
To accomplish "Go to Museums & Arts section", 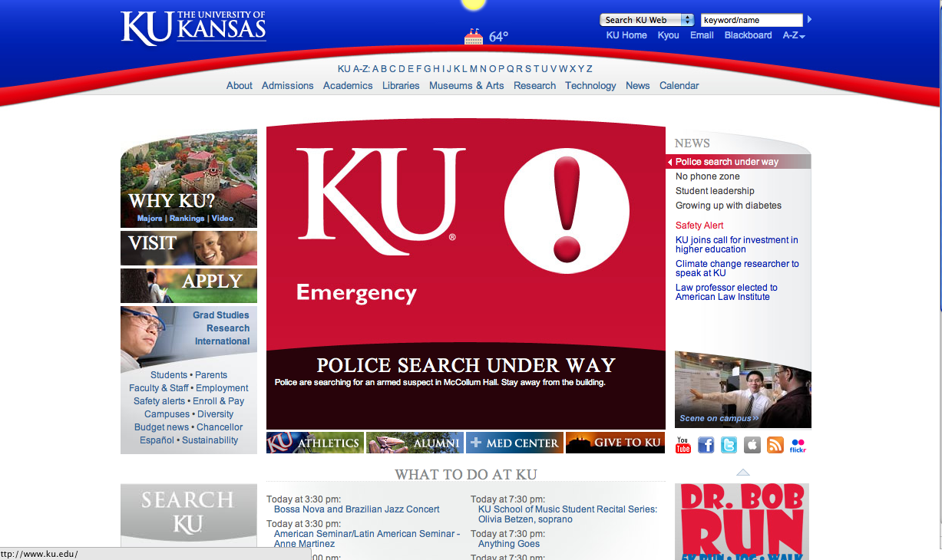I will 467,86.
